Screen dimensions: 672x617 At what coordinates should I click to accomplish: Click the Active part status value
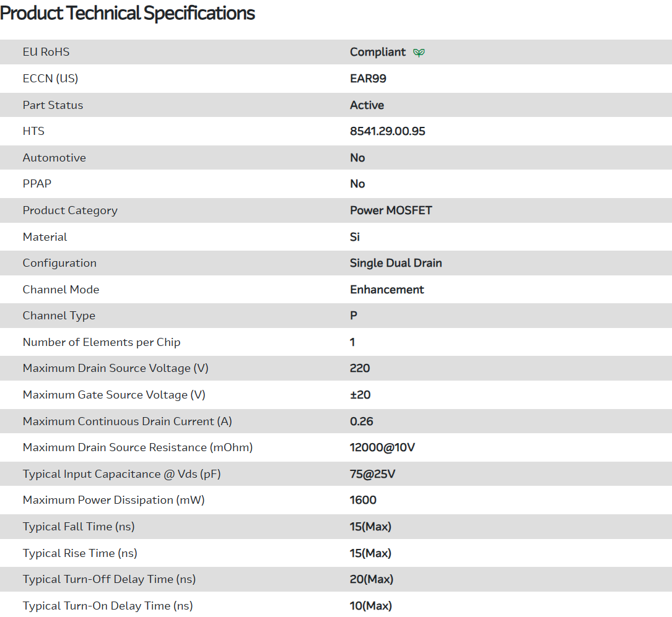click(x=367, y=105)
